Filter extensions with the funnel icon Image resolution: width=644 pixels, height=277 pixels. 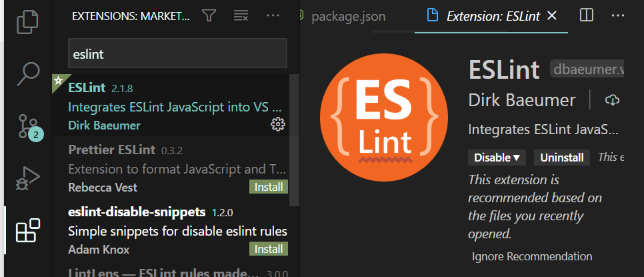tap(209, 16)
